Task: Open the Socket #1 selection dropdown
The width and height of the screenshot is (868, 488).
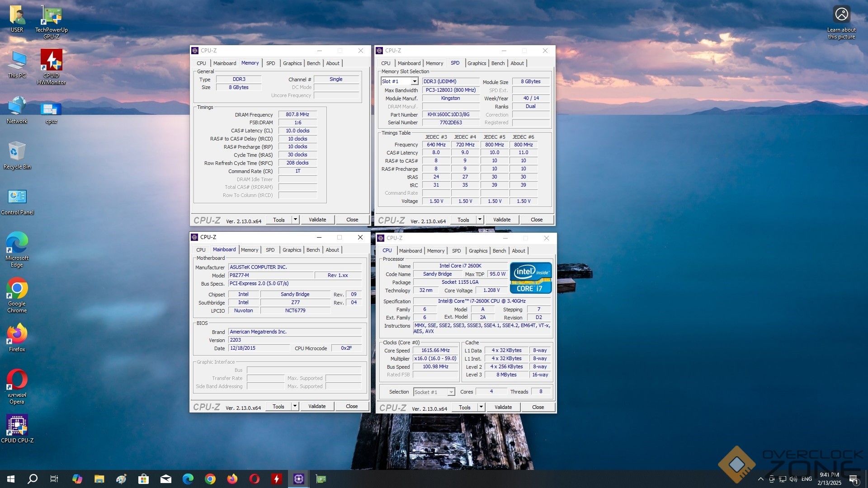Action: coord(434,392)
